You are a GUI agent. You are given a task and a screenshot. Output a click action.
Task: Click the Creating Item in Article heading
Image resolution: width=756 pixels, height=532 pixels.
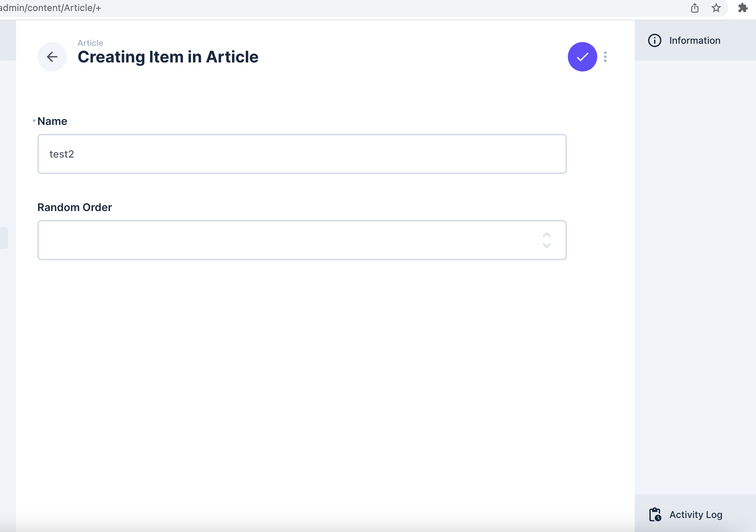coord(168,57)
